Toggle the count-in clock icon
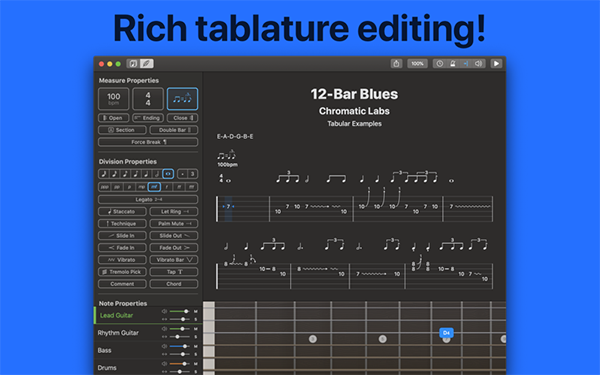600x375 pixels. coord(440,64)
